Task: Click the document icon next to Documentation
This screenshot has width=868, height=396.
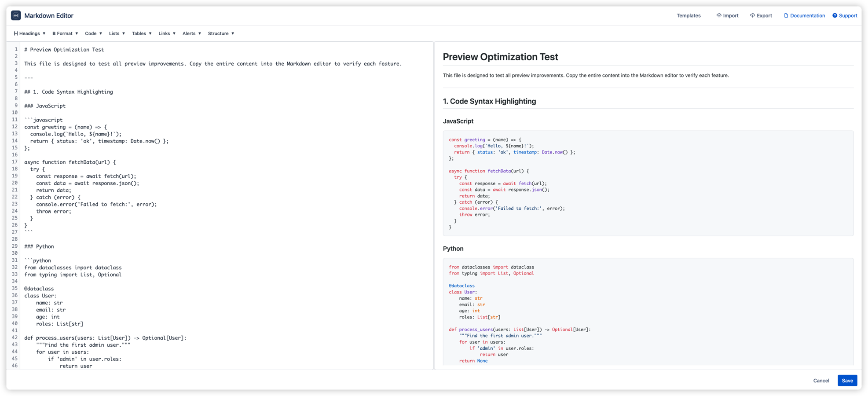Action: click(x=786, y=15)
